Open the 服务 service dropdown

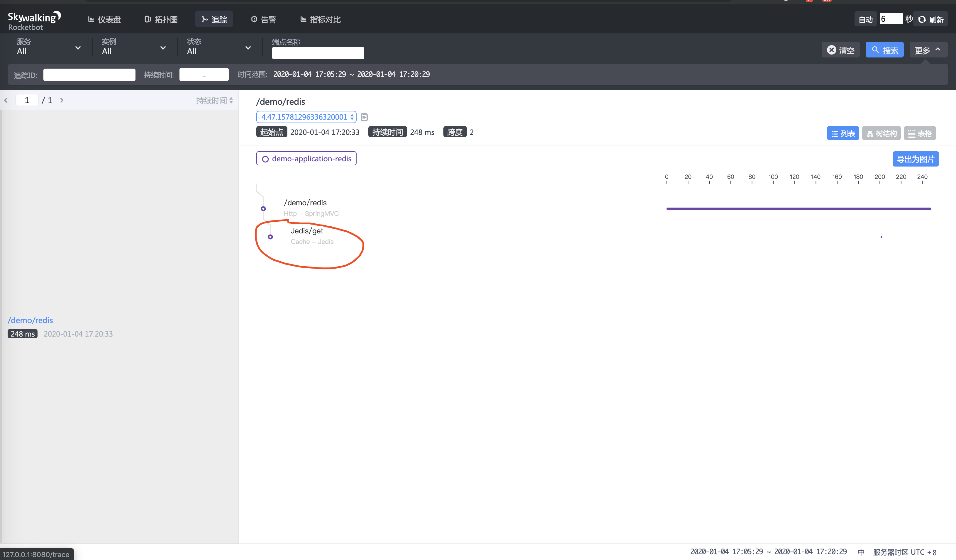pos(49,47)
